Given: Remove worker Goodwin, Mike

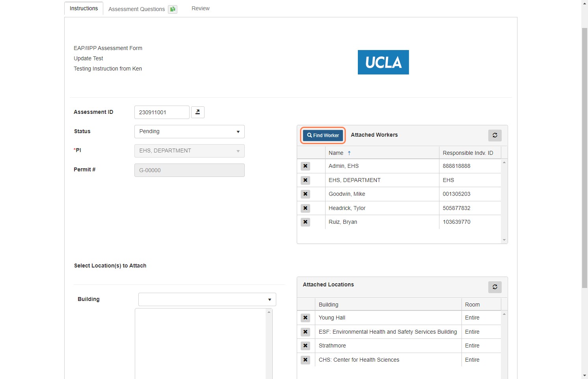Looking at the screenshot, I should 305,194.
